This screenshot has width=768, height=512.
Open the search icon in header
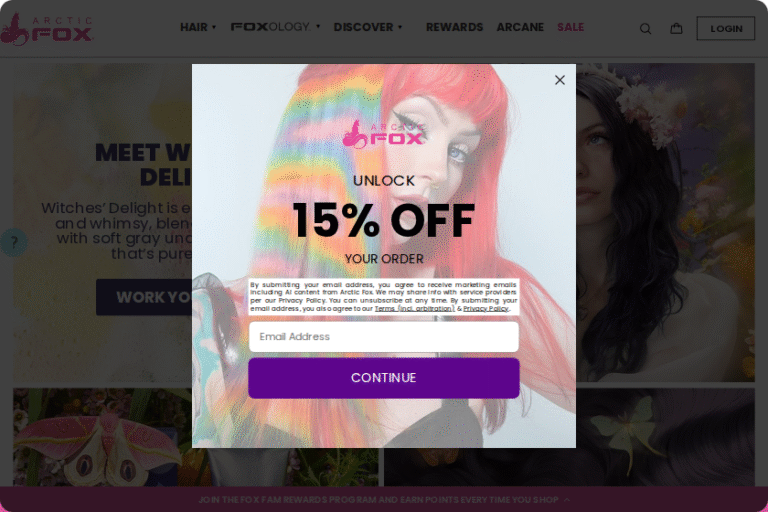[x=645, y=29]
